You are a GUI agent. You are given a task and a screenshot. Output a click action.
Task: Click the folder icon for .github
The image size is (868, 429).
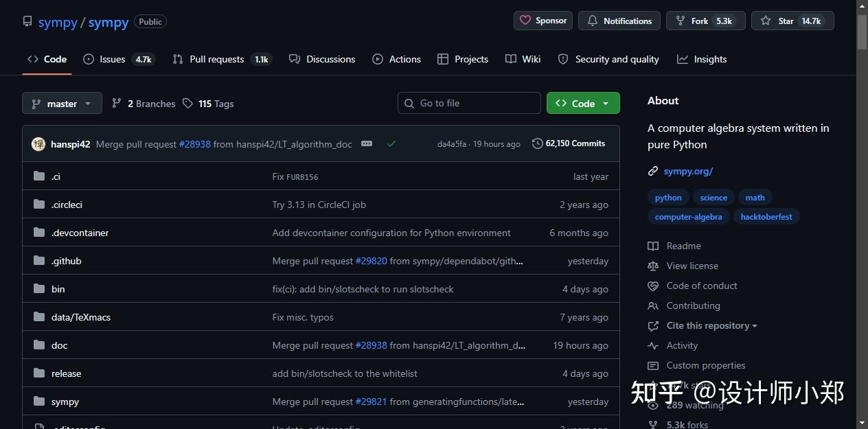(x=39, y=261)
